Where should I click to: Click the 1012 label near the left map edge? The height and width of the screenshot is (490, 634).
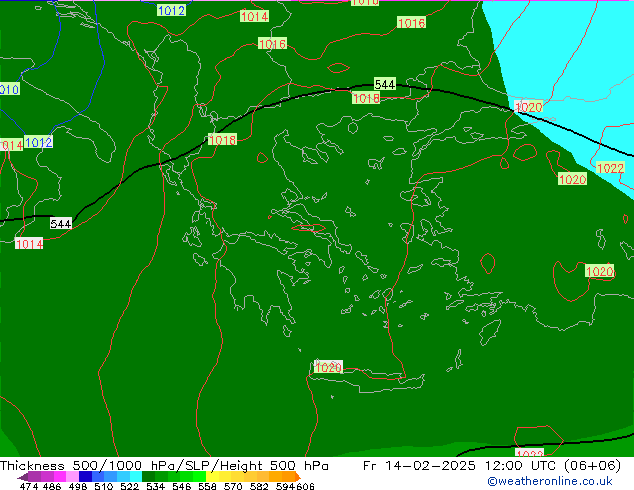point(38,142)
